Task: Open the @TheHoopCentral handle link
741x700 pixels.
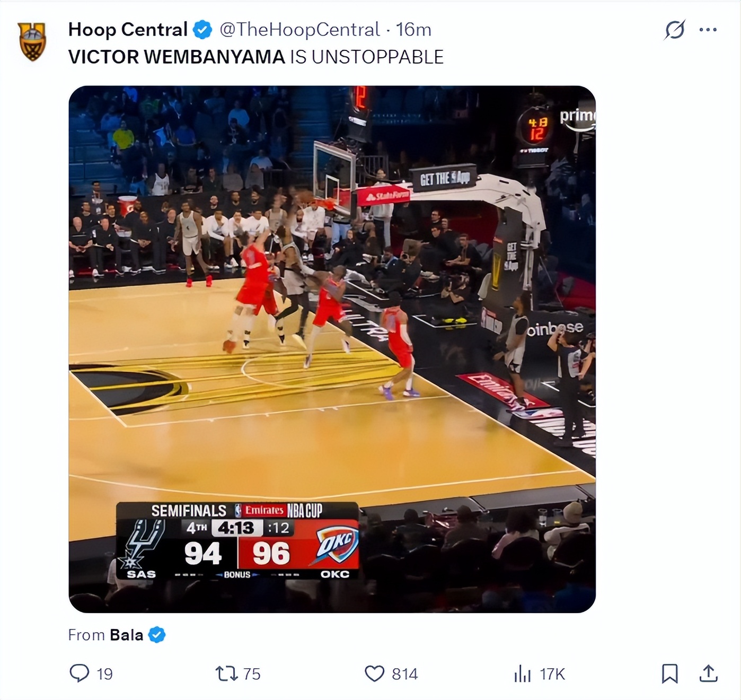Action: pyautogui.click(x=299, y=30)
